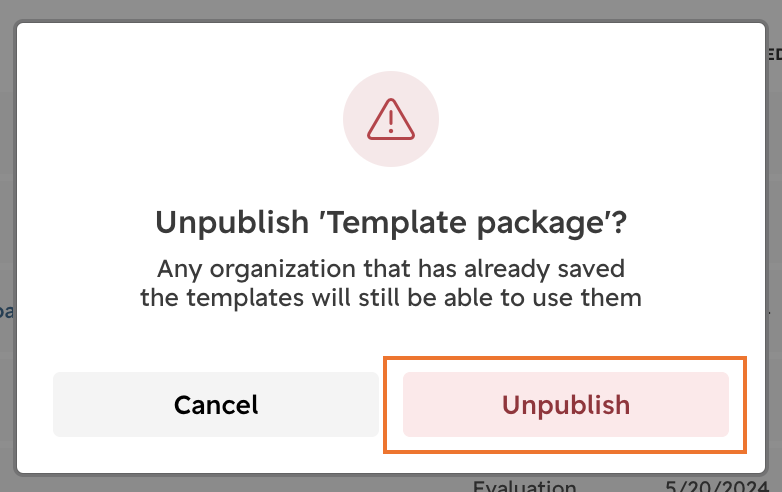This screenshot has width=782, height=492.
Task: Click the exclamation mark inside the triangle
Action: tap(391, 121)
